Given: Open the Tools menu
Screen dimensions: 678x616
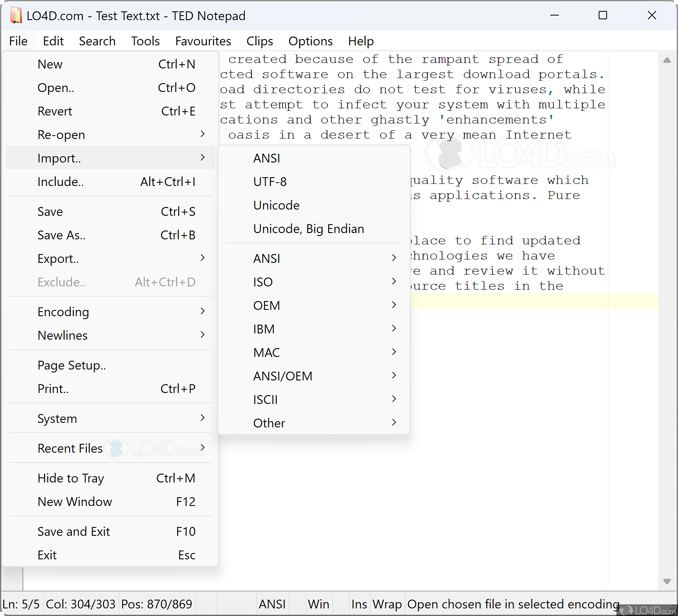Looking at the screenshot, I should point(145,41).
